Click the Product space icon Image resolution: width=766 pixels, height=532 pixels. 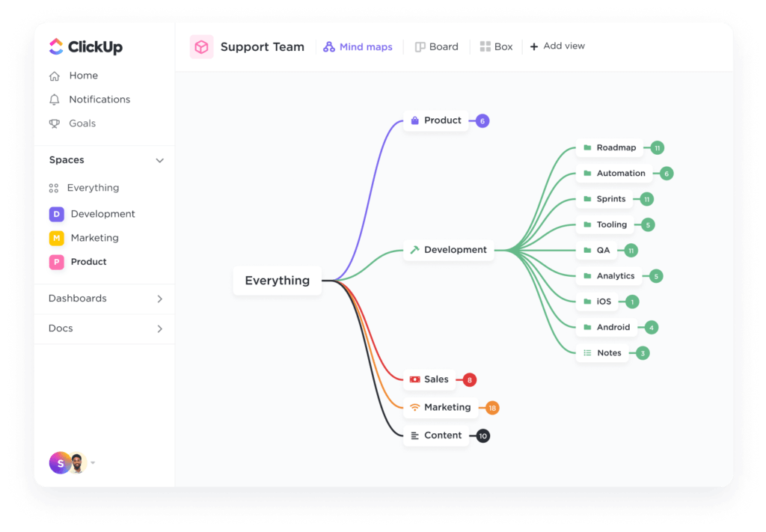(x=56, y=262)
